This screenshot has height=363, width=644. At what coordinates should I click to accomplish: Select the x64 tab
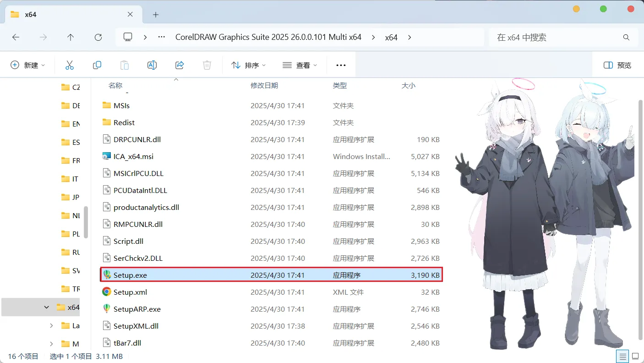pyautogui.click(x=72, y=14)
